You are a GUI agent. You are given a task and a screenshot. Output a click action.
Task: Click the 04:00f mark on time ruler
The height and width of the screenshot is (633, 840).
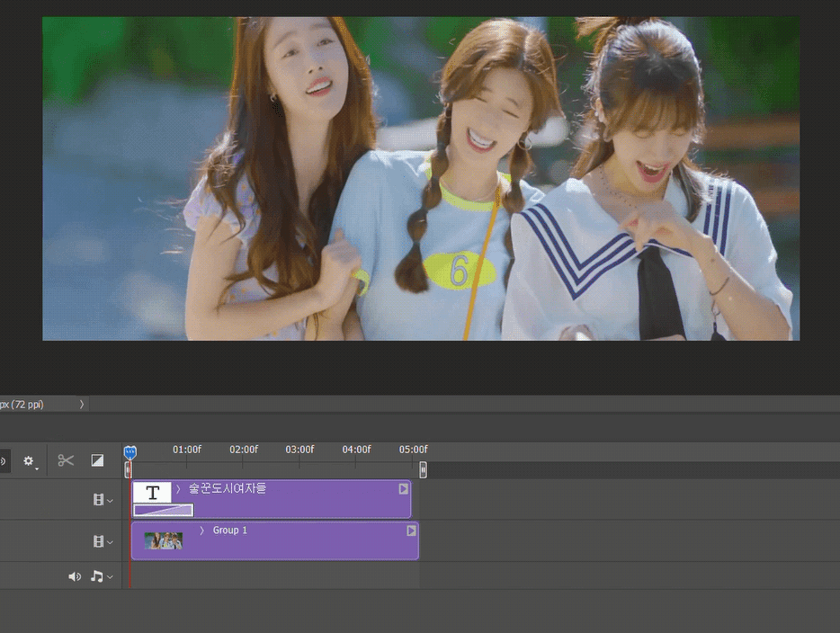pos(357,450)
